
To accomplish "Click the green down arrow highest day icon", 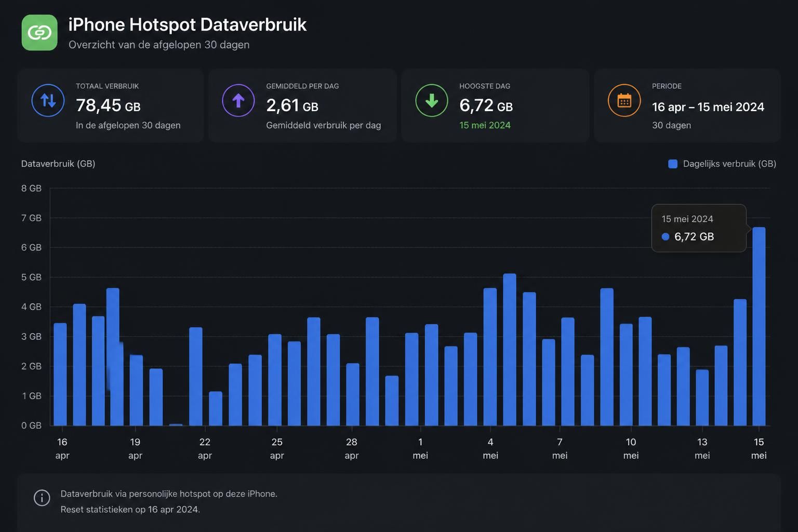I will (432, 100).
